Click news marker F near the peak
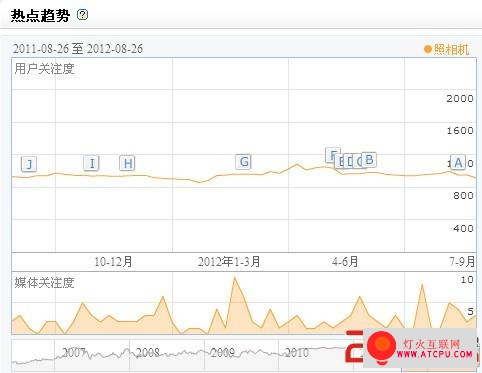Screen dimensions: 482x373 [x=332, y=155]
